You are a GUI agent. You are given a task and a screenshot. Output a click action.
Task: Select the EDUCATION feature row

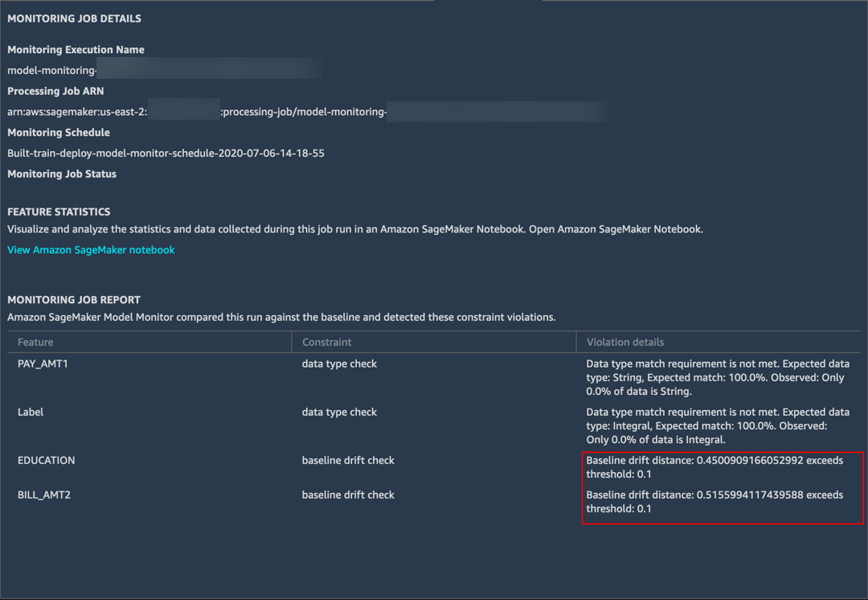47,461
